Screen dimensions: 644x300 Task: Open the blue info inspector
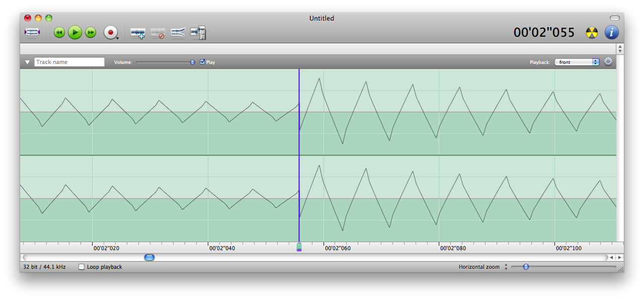[x=611, y=33]
